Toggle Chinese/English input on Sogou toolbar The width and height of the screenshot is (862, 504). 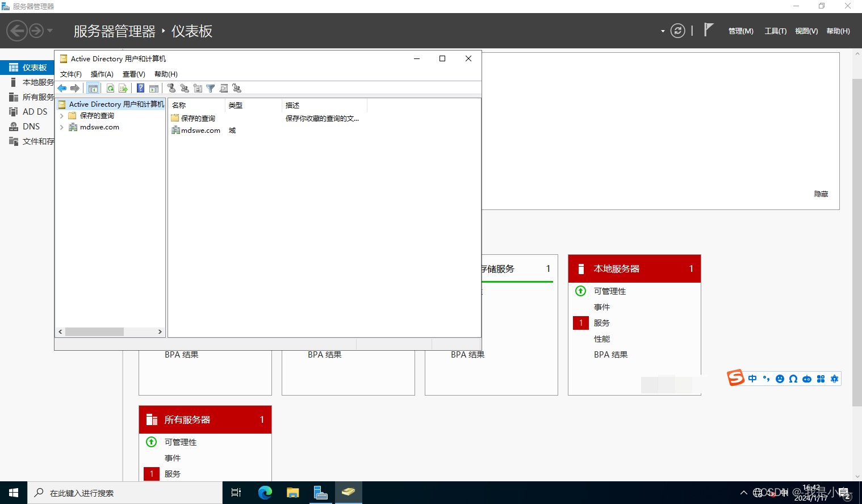[752, 378]
